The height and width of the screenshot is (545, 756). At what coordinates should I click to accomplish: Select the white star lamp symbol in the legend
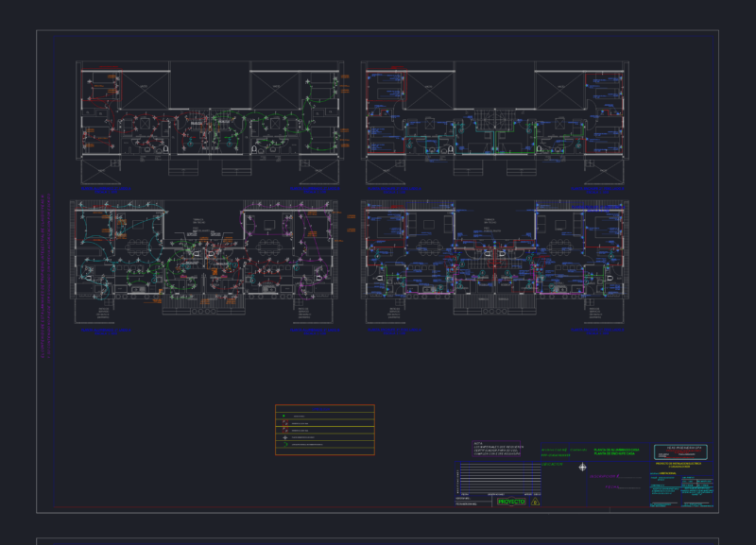point(285,437)
